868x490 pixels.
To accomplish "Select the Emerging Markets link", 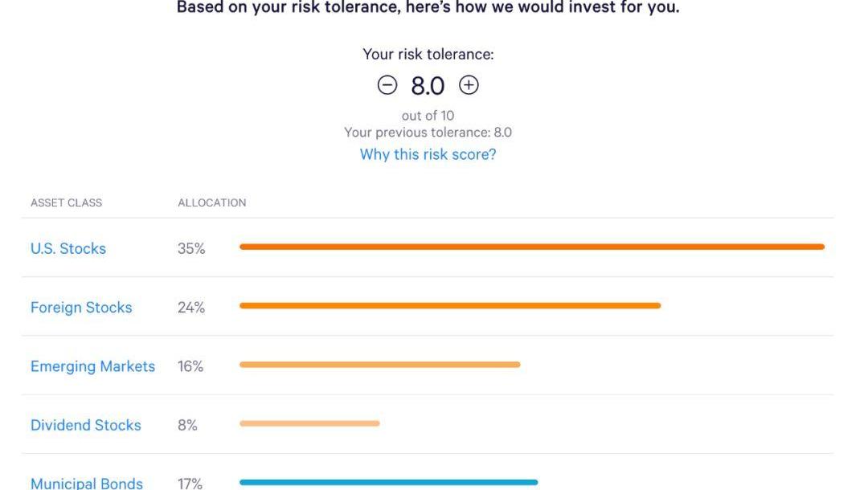I will [x=92, y=366].
